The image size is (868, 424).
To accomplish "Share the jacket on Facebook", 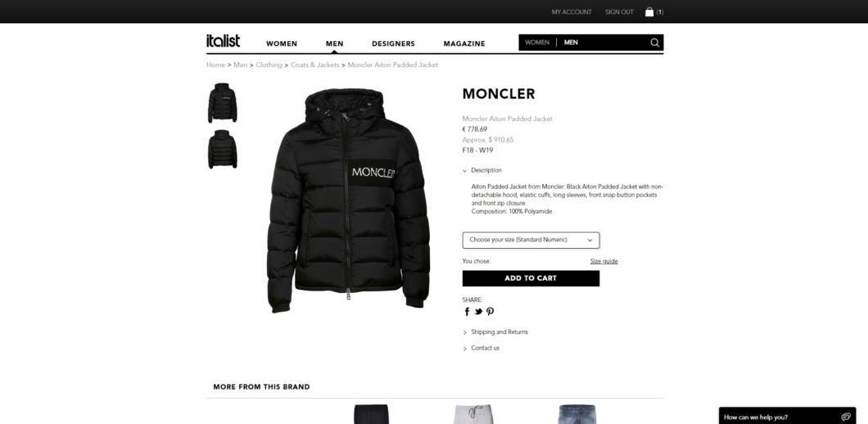I will [467, 312].
